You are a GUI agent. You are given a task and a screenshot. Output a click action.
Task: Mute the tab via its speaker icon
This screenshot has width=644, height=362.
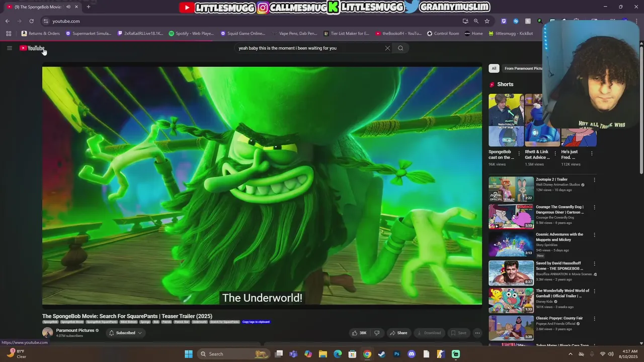click(x=68, y=7)
